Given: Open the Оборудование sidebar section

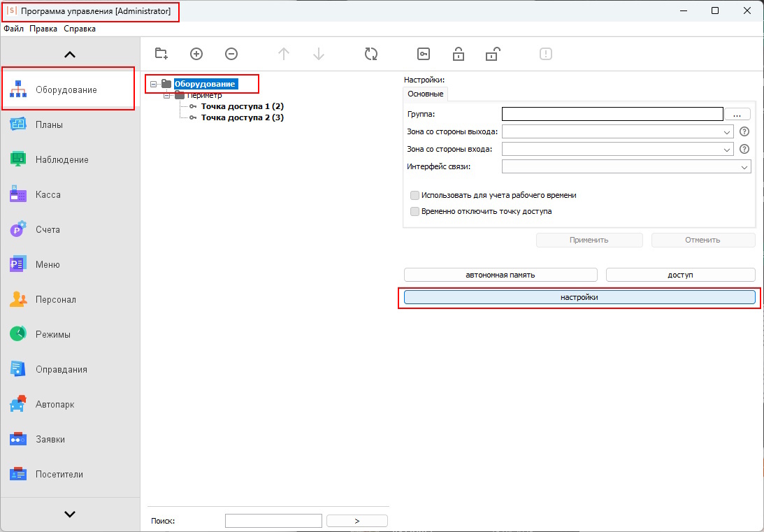Looking at the screenshot, I should click(x=70, y=89).
